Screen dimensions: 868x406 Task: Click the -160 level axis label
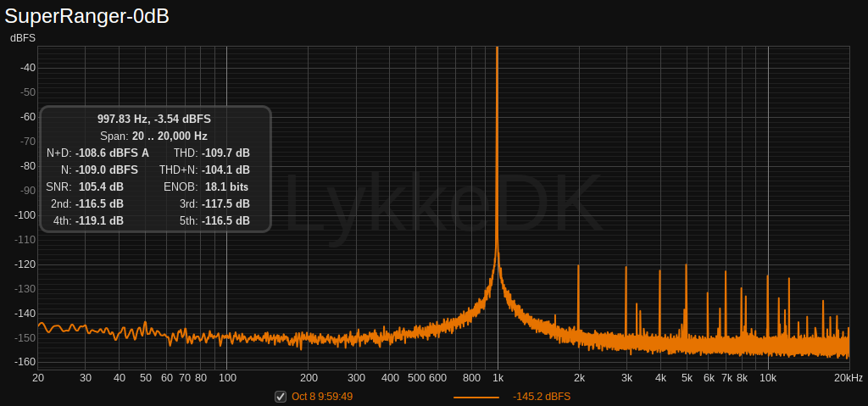pos(25,362)
